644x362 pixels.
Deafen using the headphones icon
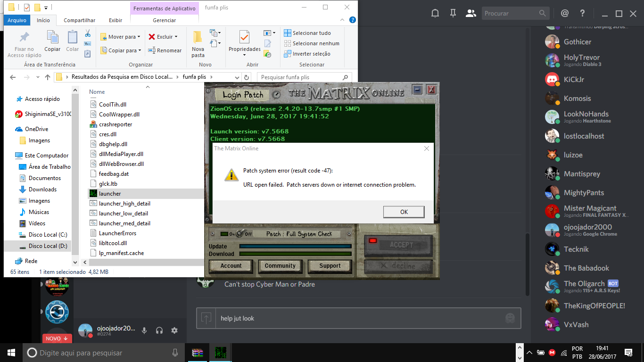[159, 330]
